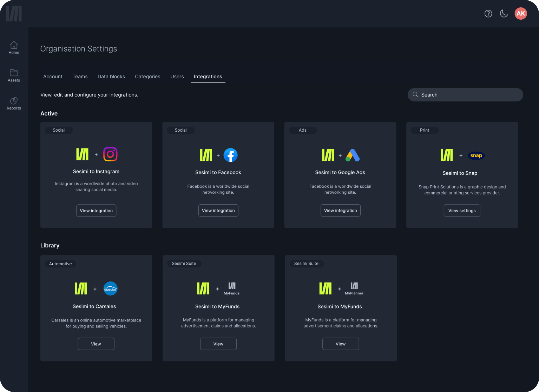Go to Home in the sidebar

(14, 48)
